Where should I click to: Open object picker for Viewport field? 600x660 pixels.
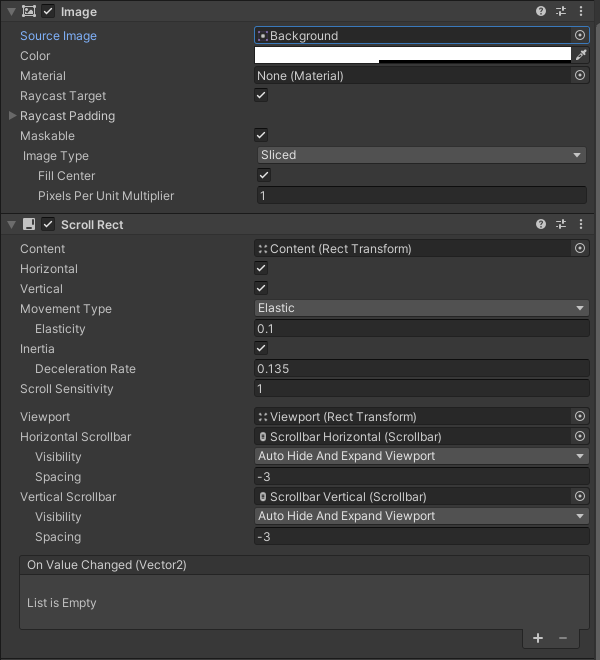[580, 416]
